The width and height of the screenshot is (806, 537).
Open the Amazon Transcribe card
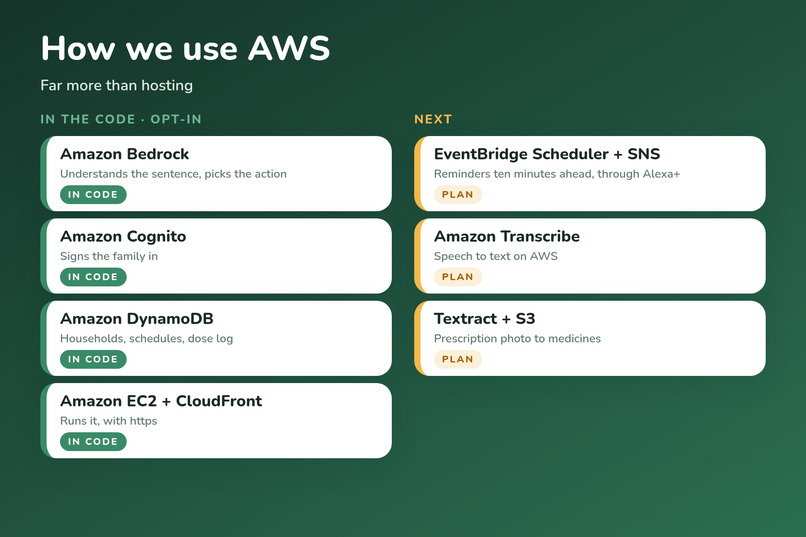pyautogui.click(x=590, y=256)
